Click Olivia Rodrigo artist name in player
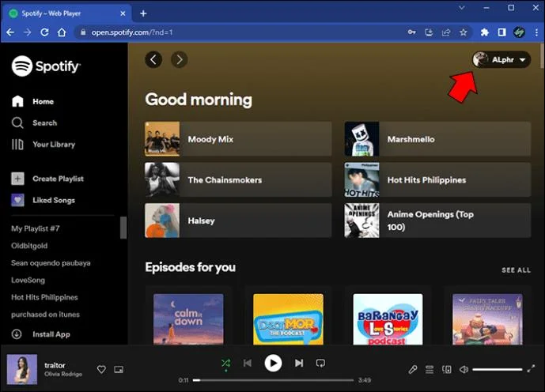The height and width of the screenshot is (392, 545). [63, 374]
